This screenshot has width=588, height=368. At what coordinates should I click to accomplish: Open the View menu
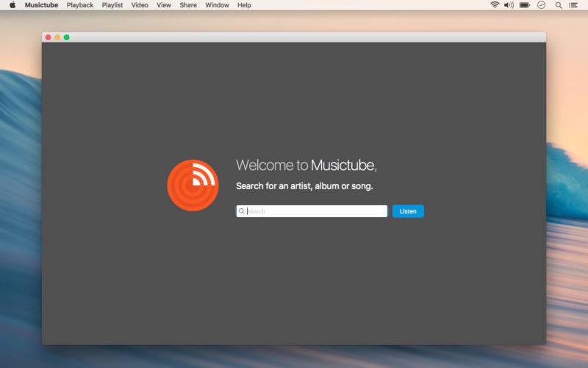[163, 5]
